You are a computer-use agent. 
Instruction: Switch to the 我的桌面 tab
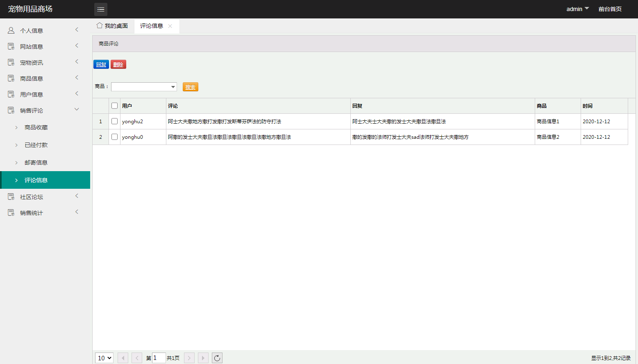coord(112,26)
